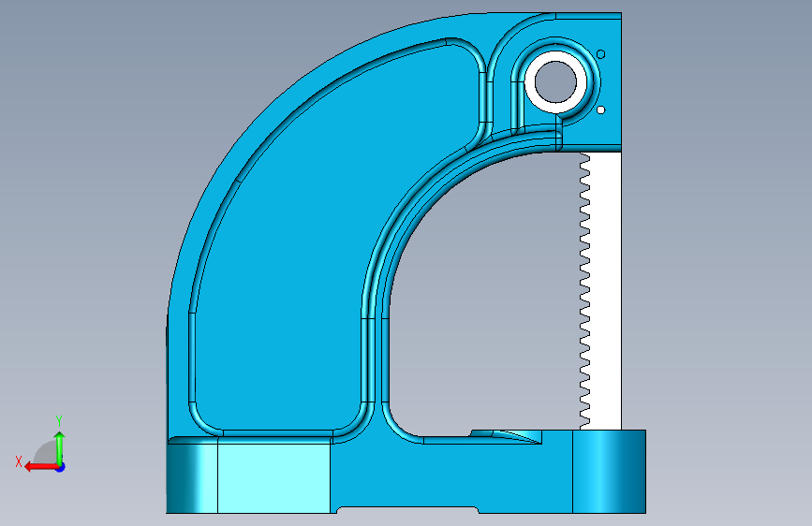Select the cylindrical boss at bottom right corner
This screenshot has height=526, width=812.
coord(609,471)
